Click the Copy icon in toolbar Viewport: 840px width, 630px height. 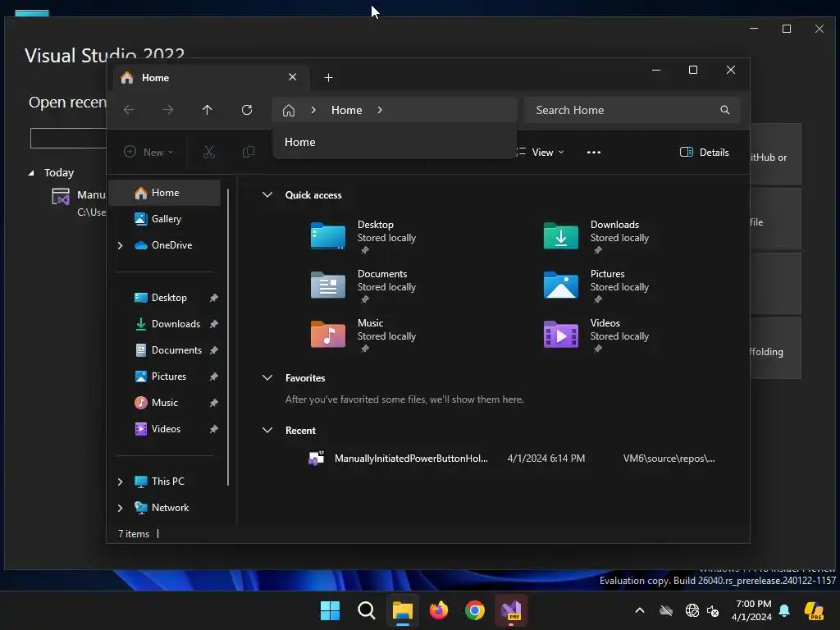tap(248, 152)
